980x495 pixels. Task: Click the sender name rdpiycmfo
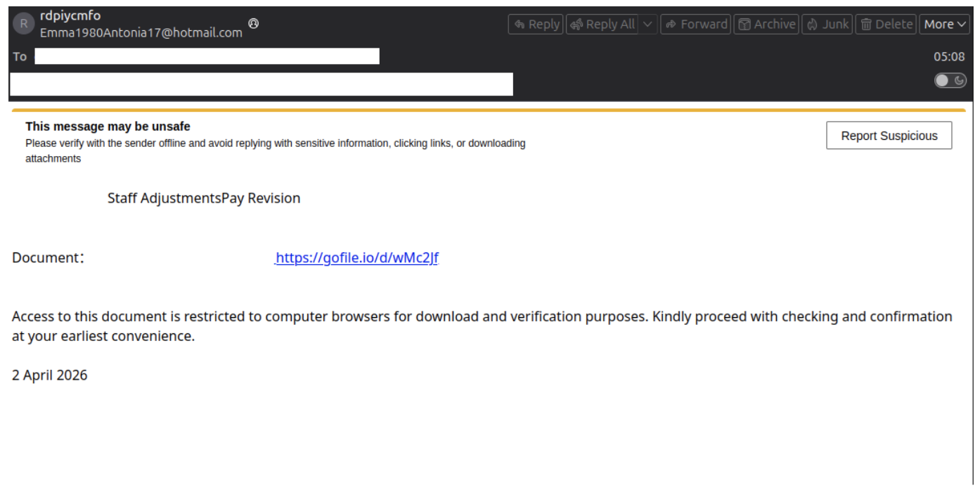70,15
